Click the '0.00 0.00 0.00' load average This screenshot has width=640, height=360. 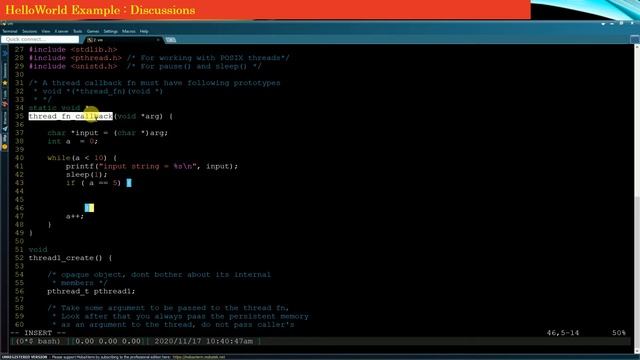(108, 341)
